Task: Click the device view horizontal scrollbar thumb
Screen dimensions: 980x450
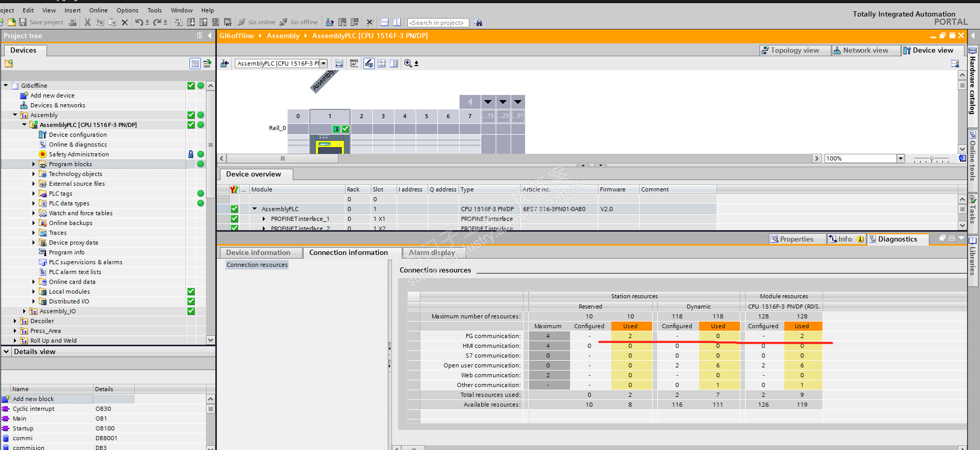Action: point(282,158)
